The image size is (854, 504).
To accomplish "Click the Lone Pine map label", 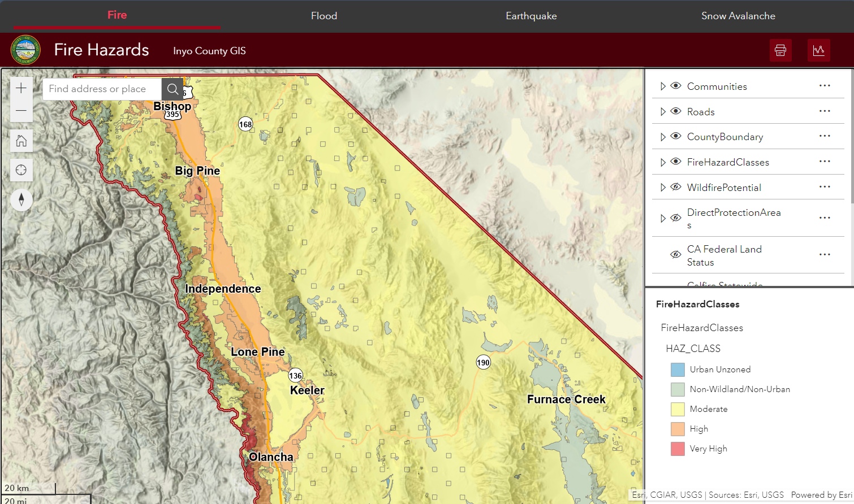I will 258,352.
